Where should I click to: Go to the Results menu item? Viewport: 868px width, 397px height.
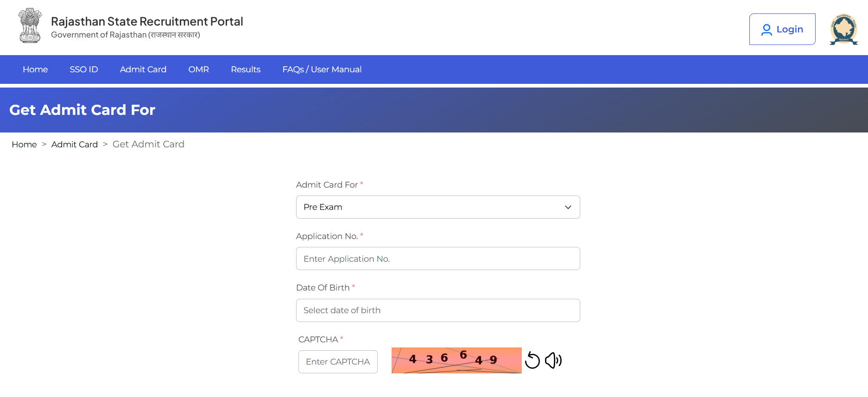[246, 69]
